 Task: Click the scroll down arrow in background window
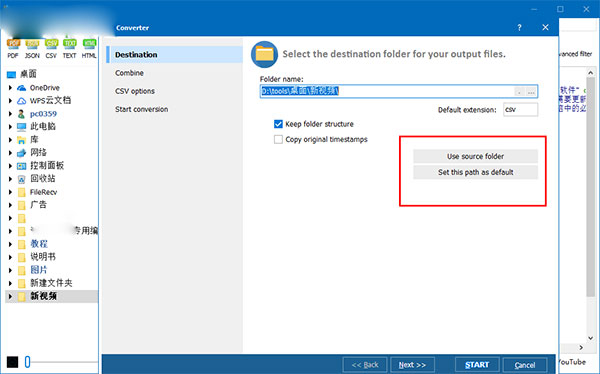click(x=590, y=338)
